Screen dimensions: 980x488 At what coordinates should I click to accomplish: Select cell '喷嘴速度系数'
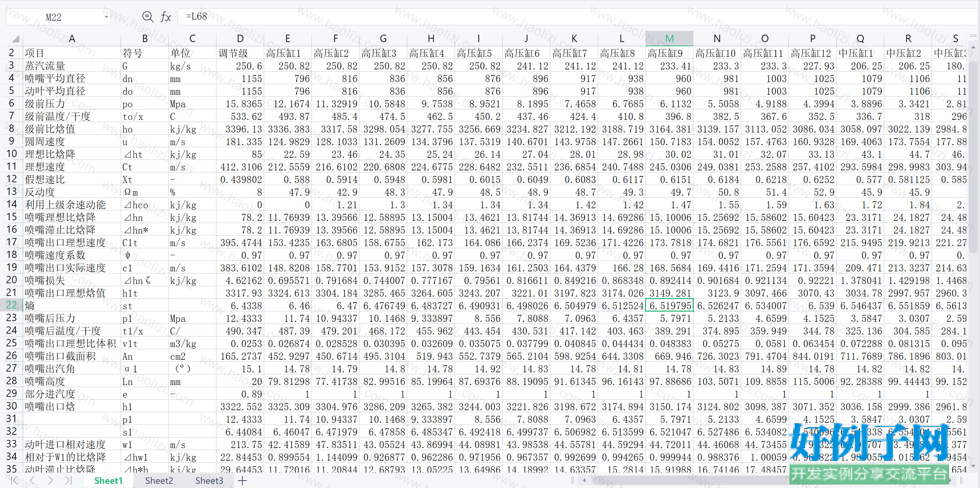(72, 255)
